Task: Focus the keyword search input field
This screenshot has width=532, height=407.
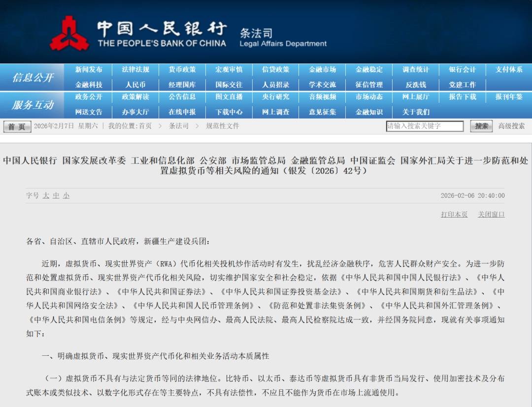Action: 425,126
